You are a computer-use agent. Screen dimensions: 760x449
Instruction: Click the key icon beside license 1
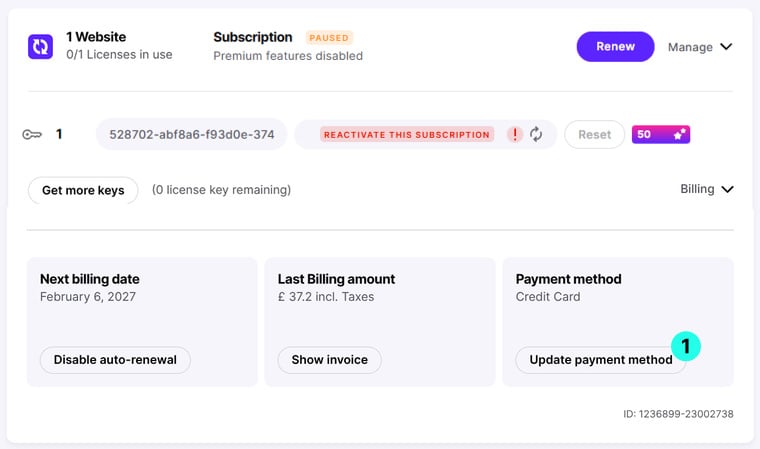coord(32,134)
